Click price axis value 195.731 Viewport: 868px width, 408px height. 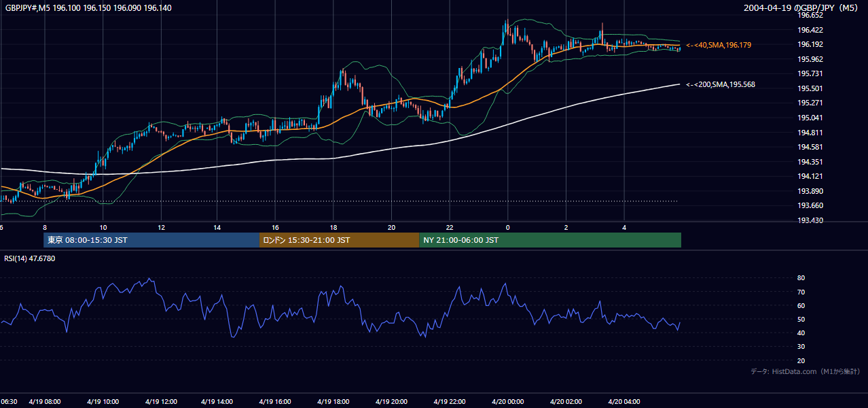coord(810,73)
